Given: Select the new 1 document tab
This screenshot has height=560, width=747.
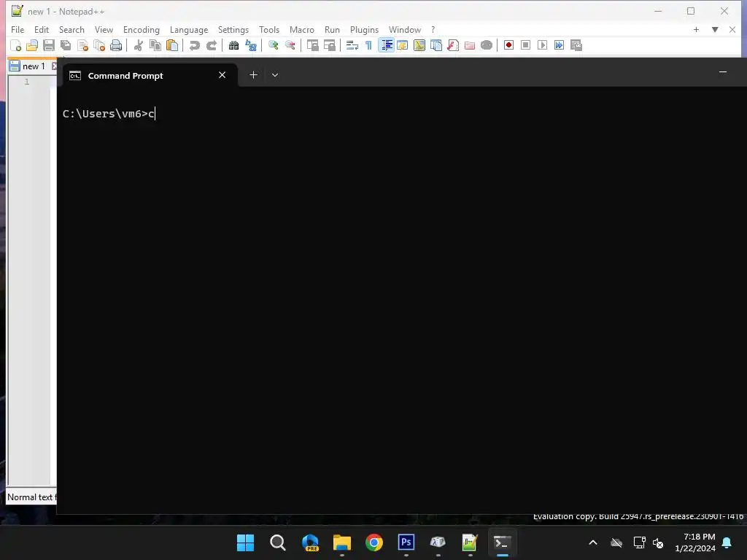Looking at the screenshot, I should (x=33, y=66).
